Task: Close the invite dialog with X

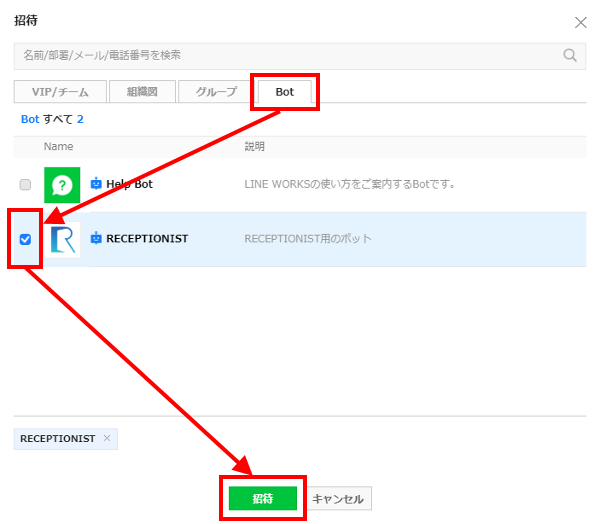Action: tap(580, 23)
